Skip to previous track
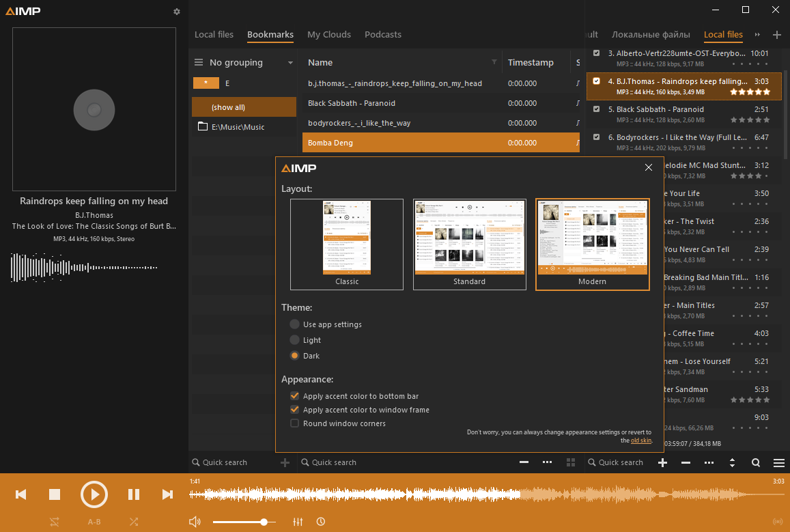Screen dimensions: 790x532 coord(21,494)
